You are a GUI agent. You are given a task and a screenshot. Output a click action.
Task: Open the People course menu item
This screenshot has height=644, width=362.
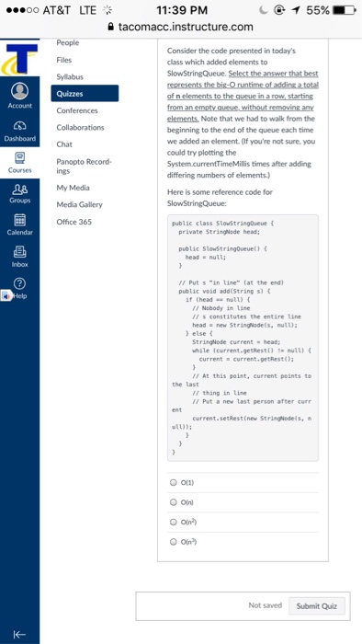(x=68, y=42)
